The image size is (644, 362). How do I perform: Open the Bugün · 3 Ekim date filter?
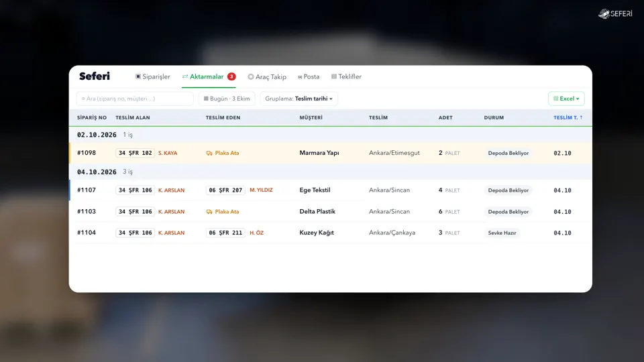[227, 99]
